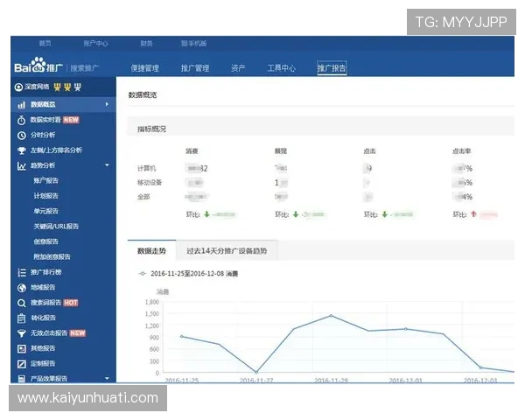This screenshot has width=525, height=420.
Task: Open 便捷管理 in the main navigation
Action: click(145, 68)
